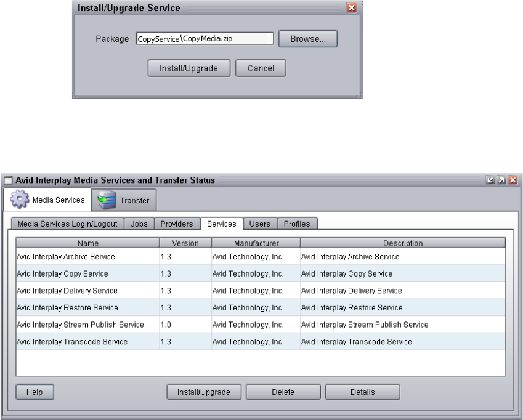This screenshot has width=523, height=420.
Task: Click the maximize arrow icon in the status window
Action: pyautogui.click(x=501, y=180)
